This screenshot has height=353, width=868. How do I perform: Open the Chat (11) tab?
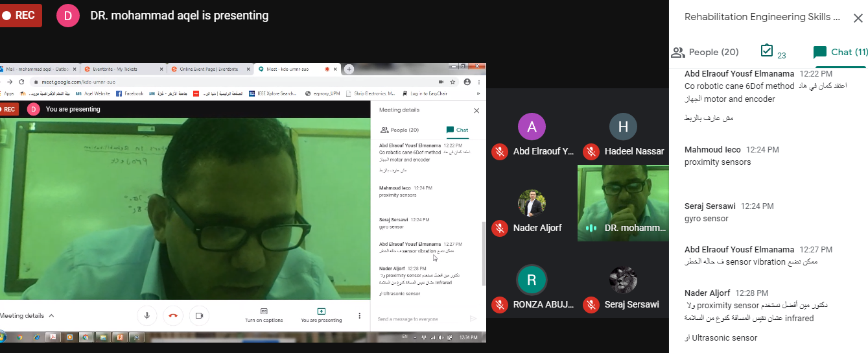(840, 52)
